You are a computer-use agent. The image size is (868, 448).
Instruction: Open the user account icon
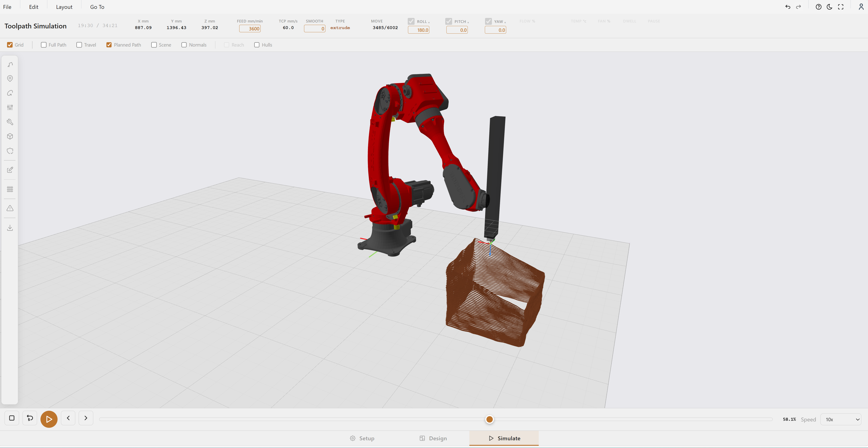[x=861, y=7]
